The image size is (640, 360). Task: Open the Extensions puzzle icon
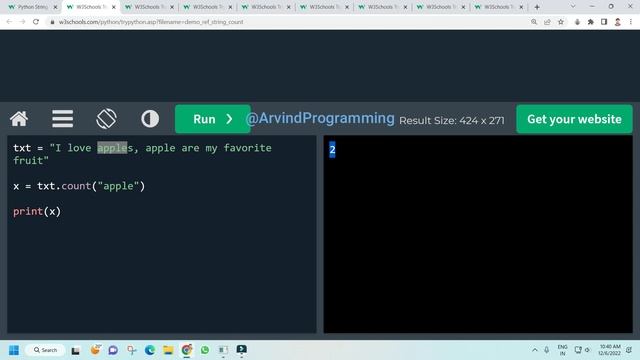591,22
